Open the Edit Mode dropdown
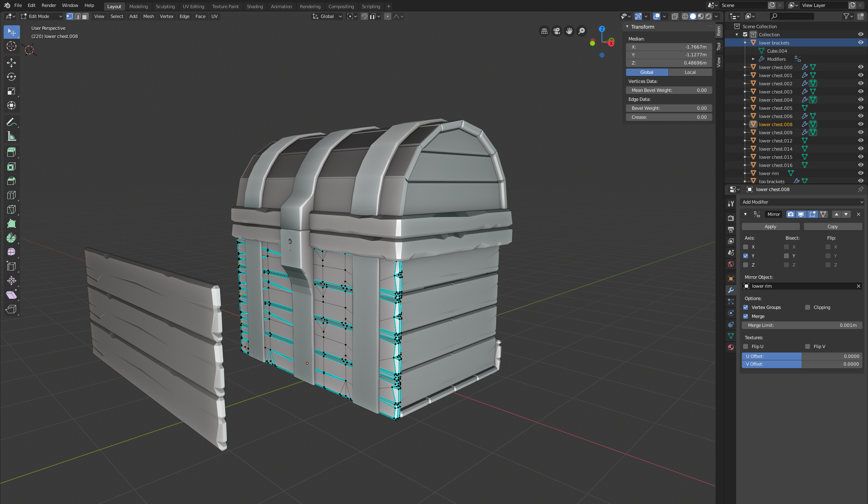 click(x=42, y=16)
